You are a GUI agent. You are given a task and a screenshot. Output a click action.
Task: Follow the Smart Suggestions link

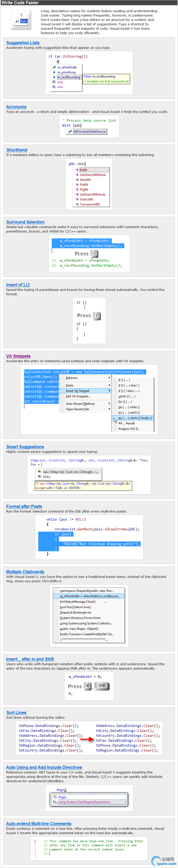click(x=25, y=446)
